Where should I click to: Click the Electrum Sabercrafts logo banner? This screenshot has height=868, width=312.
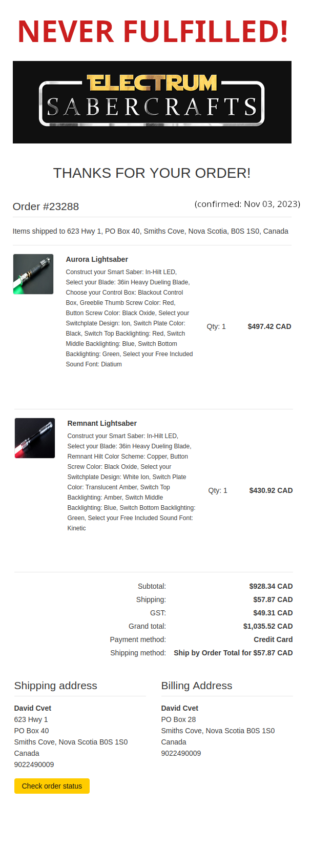pyautogui.click(x=152, y=102)
